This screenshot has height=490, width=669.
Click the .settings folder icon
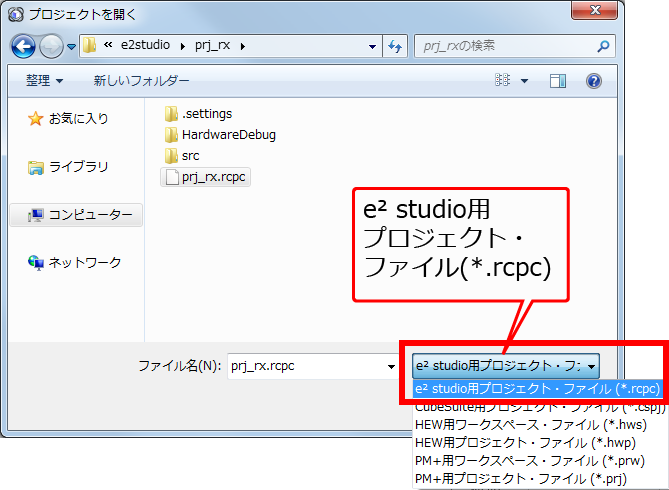(171, 114)
